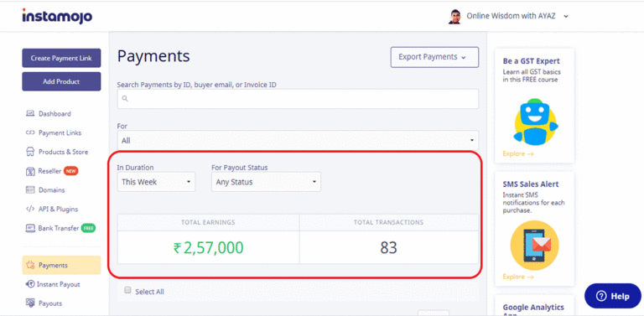644x316 pixels.
Task: Open Instant Payout in sidebar
Action: (x=59, y=284)
